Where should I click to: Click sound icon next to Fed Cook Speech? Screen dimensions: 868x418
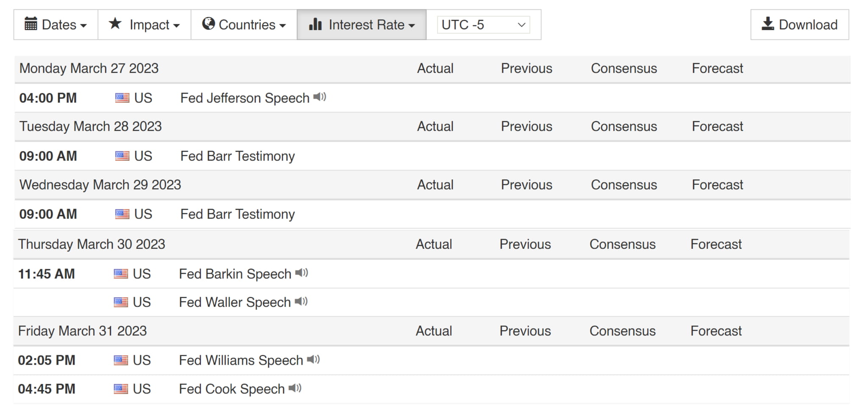[x=295, y=388]
